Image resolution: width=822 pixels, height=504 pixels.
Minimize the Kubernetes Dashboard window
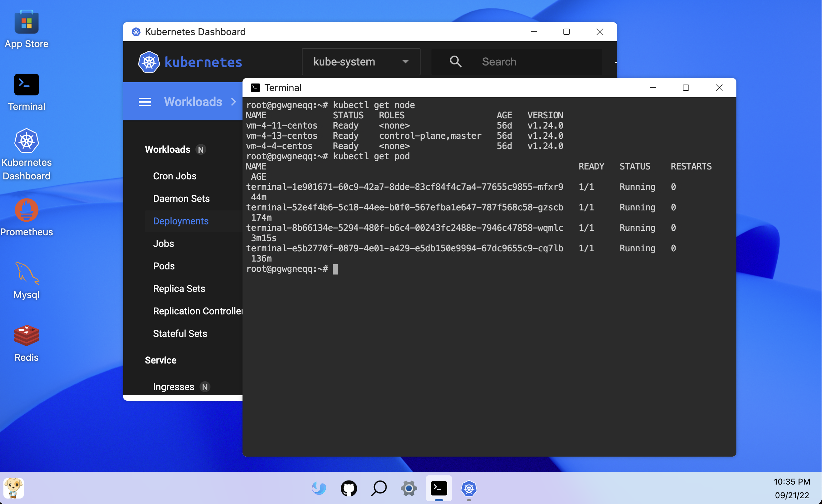(533, 32)
